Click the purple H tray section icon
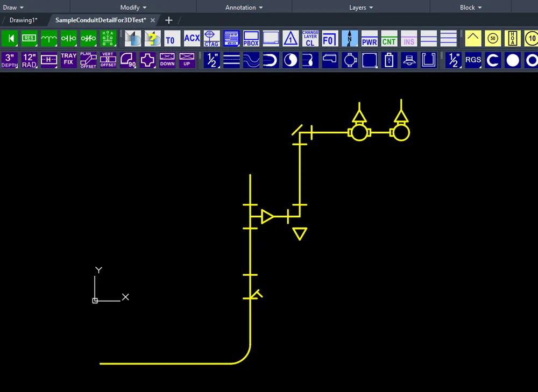This screenshot has width=538, height=392. 49,60
